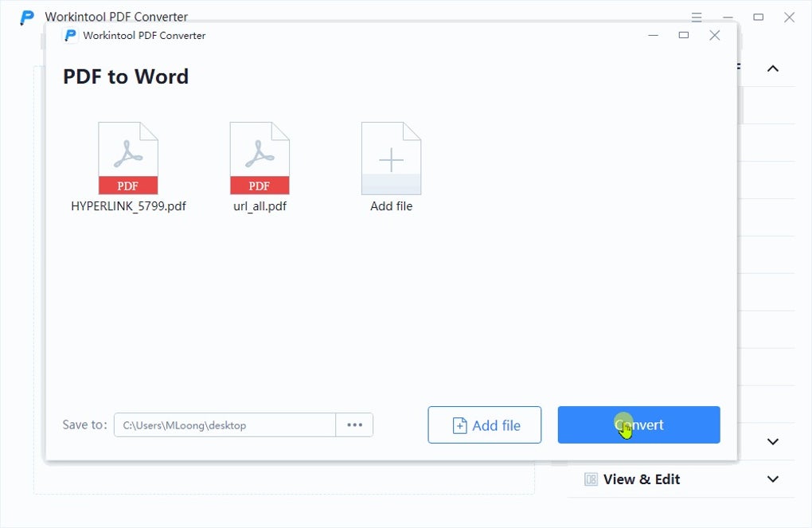Click the Add file button near the save path
The height and width of the screenshot is (528, 812).
tap(484, 424)
